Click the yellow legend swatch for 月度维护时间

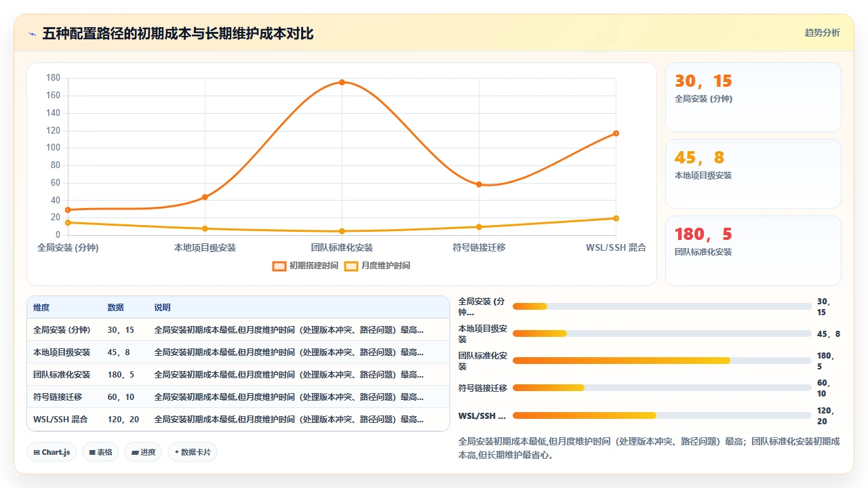point(351,266)
